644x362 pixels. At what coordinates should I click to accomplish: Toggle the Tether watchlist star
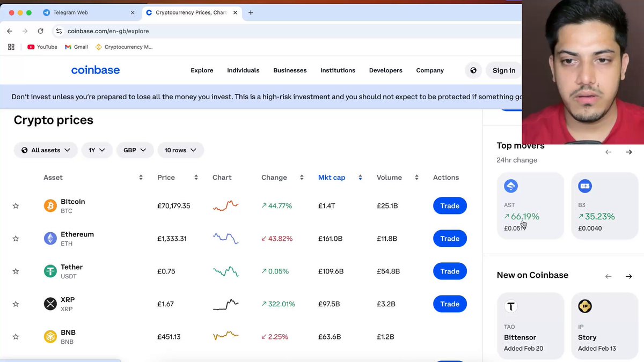16,271
